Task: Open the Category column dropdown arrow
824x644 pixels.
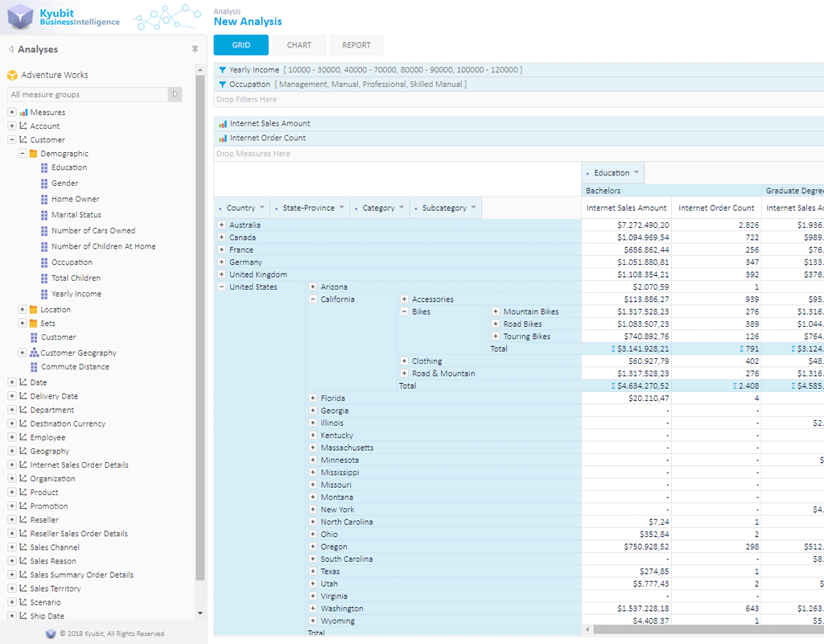Action: click(x=402, y=208)
